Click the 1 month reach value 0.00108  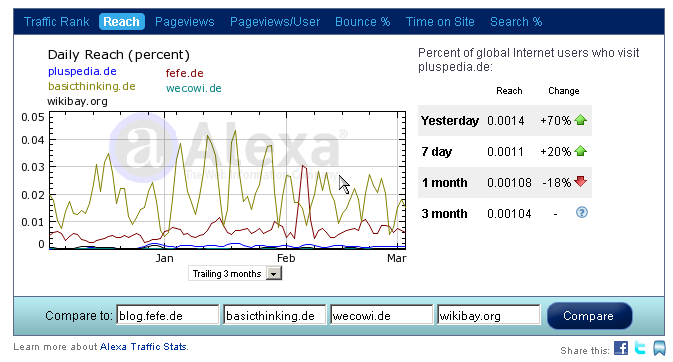509,183
